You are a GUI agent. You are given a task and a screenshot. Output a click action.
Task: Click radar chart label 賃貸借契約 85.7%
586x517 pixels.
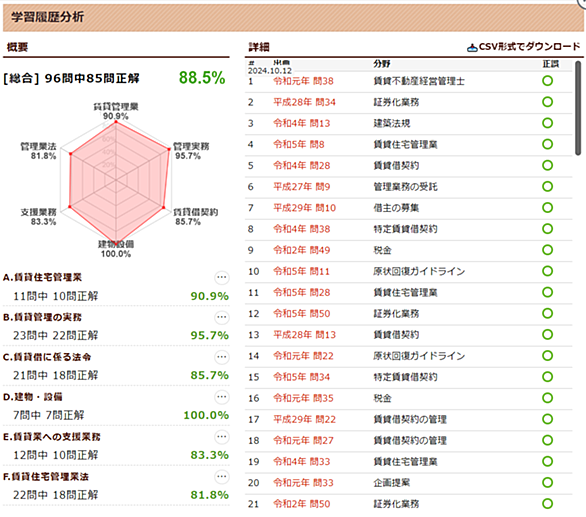195,217
